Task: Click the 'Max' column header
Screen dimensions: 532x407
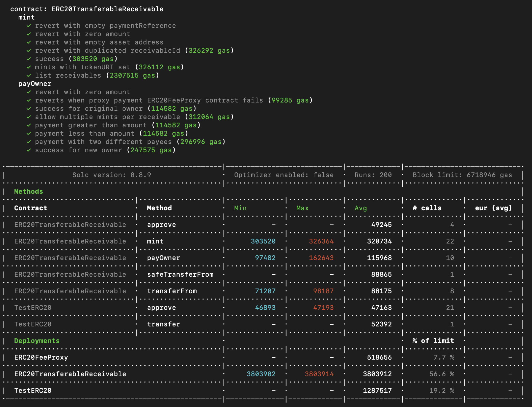Action: 302,208
